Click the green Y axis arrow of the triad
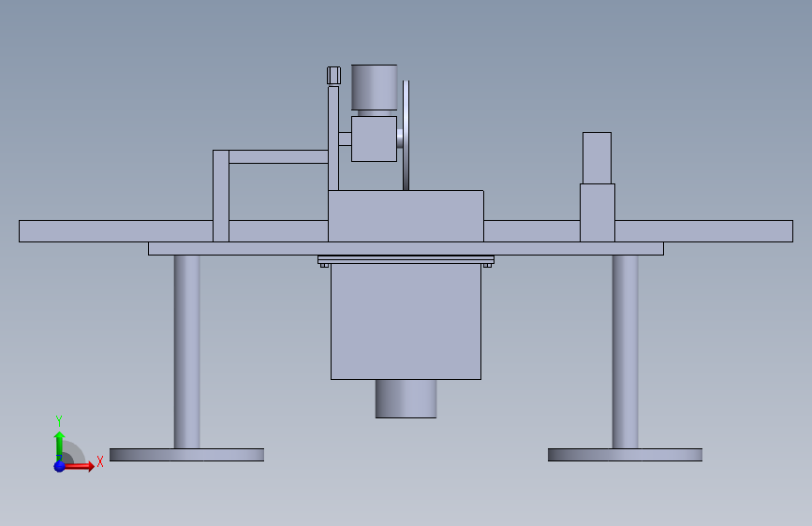Screen dimensions: 812x526 tap(59, 446)
